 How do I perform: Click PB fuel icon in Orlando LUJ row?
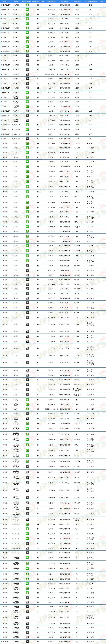tap(27, 125)
